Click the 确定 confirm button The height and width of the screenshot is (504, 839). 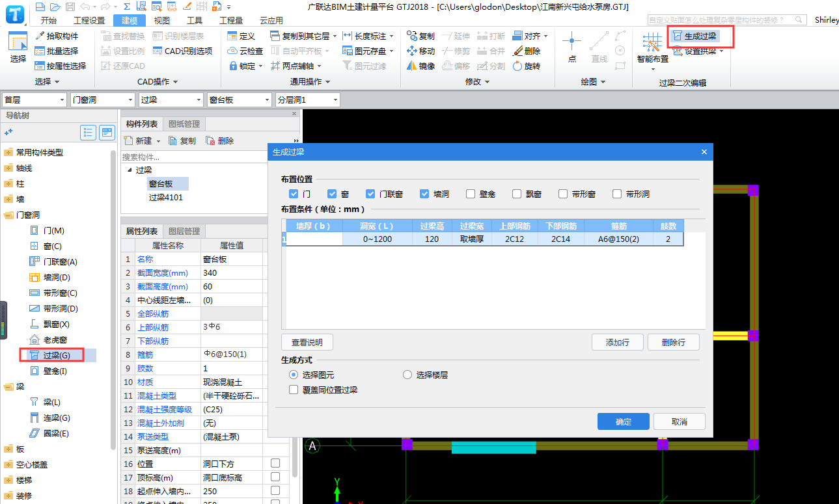click(x=624, y=421)
